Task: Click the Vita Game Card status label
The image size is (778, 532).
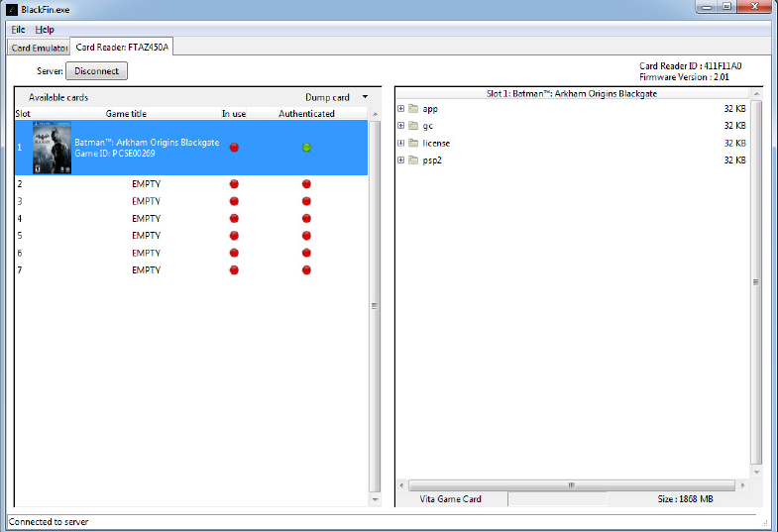Action: pos(451,498)
